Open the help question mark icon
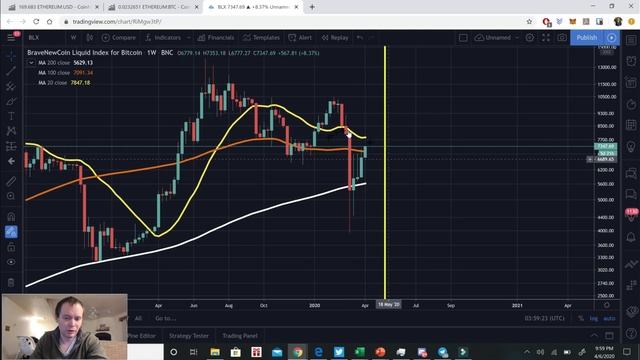 [x=631, y=334]
